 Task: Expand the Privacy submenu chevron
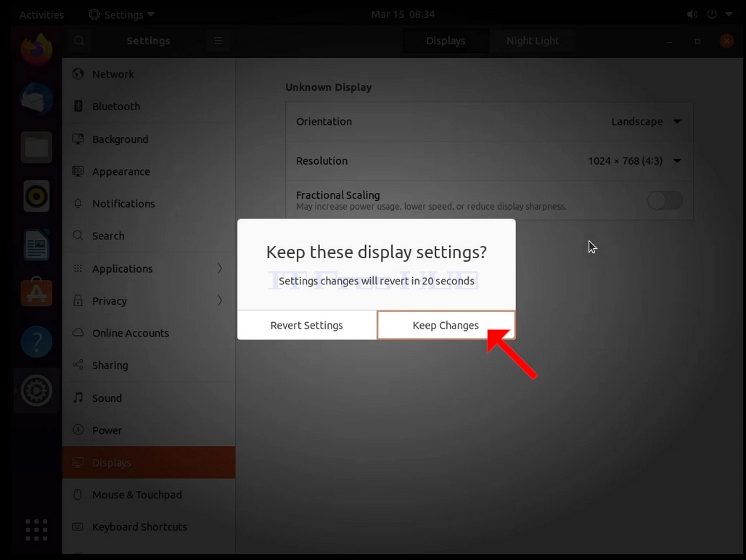[219, 301]
